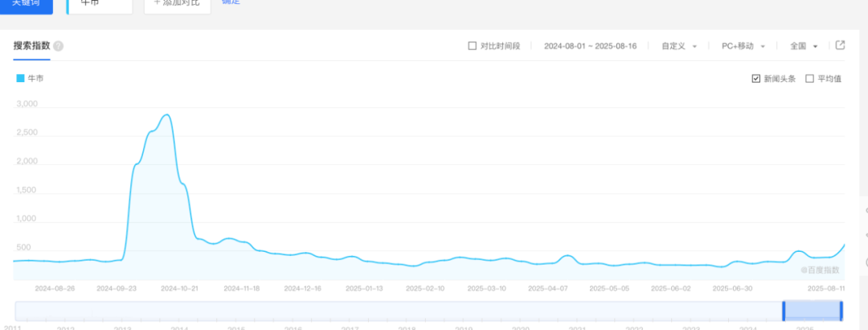
Task: Click the 2025-08-11 date label on axis
Action: coord(826,289)
